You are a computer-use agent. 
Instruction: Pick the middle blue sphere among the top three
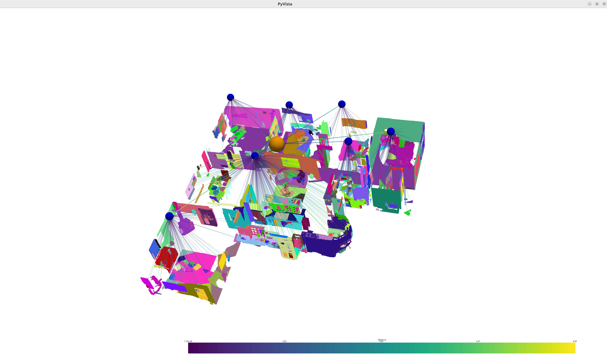pyautogui.click(x=289, y=105)
